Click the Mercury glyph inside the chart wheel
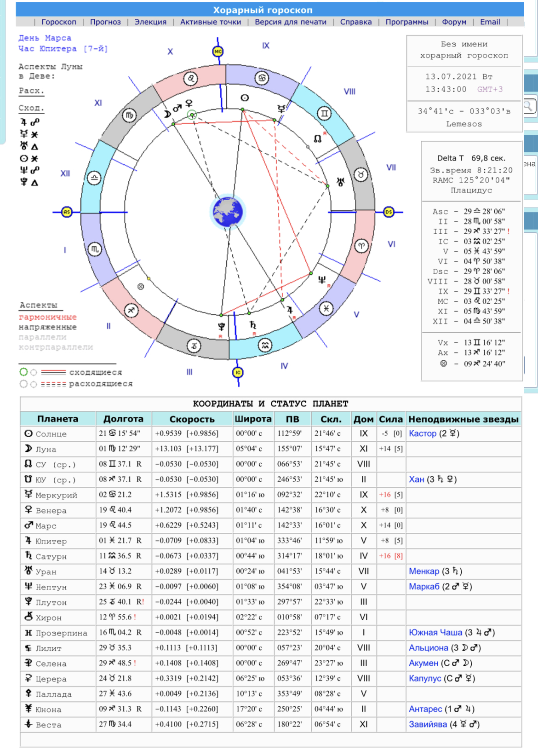The image size is (538, 756). click(281, 109)
